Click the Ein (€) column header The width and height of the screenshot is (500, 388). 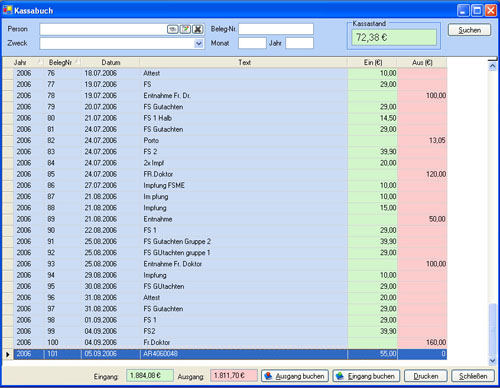point(373,62)
